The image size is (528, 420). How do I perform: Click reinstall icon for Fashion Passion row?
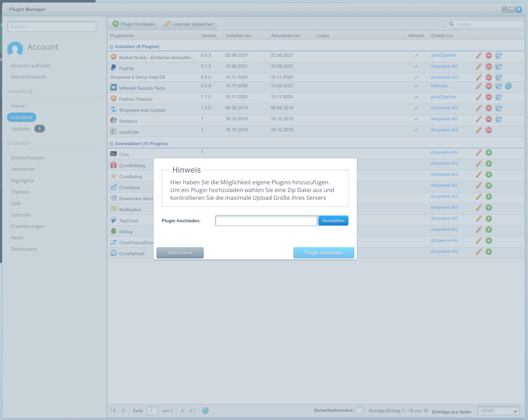[x=498, y=97]
